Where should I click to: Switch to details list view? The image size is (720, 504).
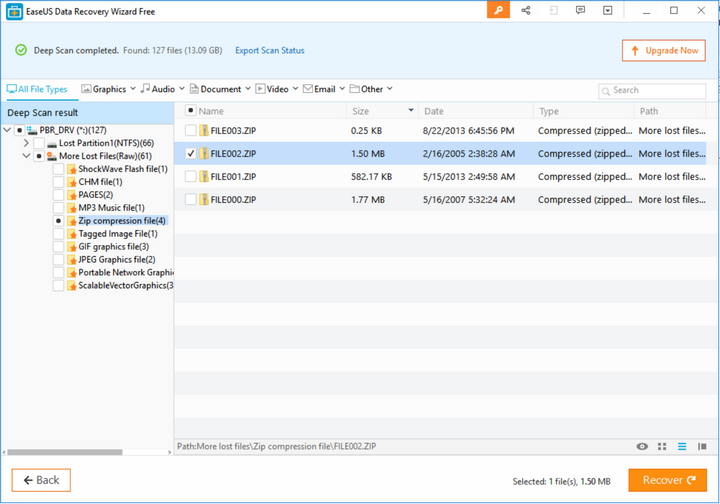(682, 446)
